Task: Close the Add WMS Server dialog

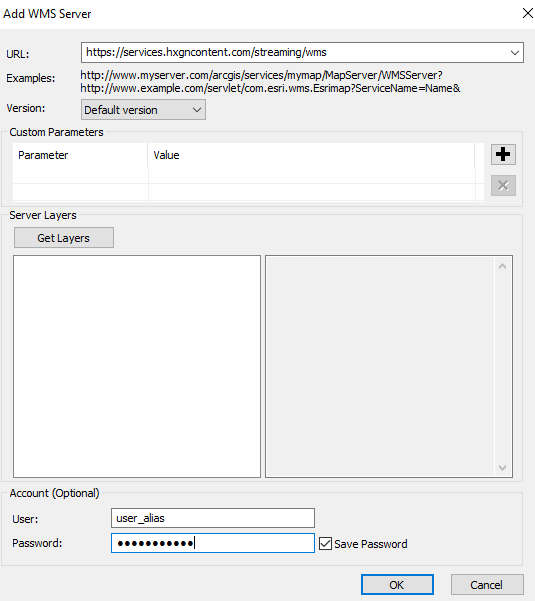Action: tap(528, 13)
